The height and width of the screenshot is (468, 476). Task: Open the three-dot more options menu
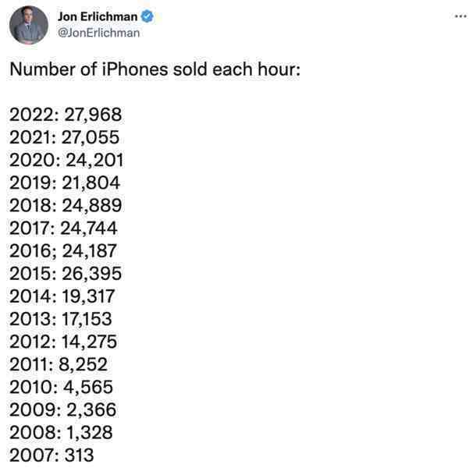(x=460, y=16)
